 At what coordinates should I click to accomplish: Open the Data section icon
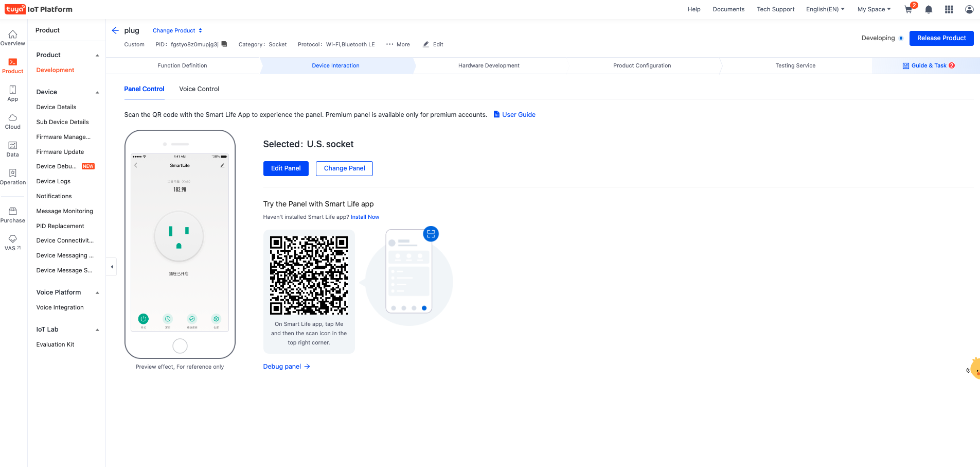point(13,149)
